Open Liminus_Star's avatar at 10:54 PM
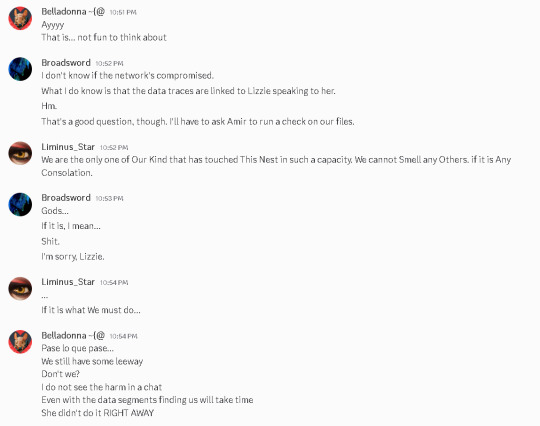Image resolution: width=540 pixels, height=426 pixels. pos(20,289)
